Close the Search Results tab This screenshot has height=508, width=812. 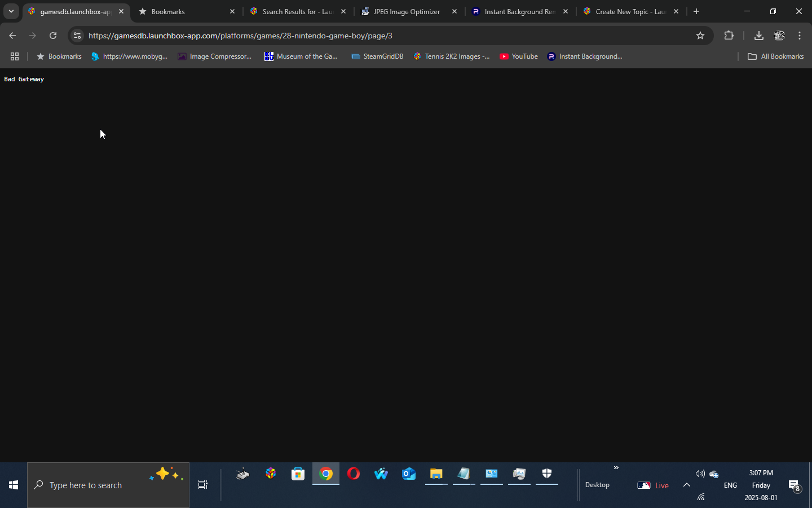[343, 11]
